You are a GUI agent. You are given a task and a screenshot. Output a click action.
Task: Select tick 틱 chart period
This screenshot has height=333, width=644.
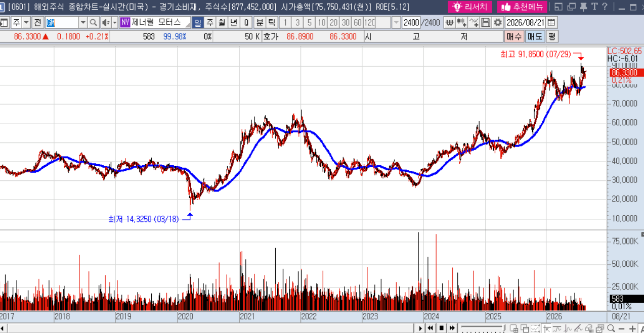point(272,23)
